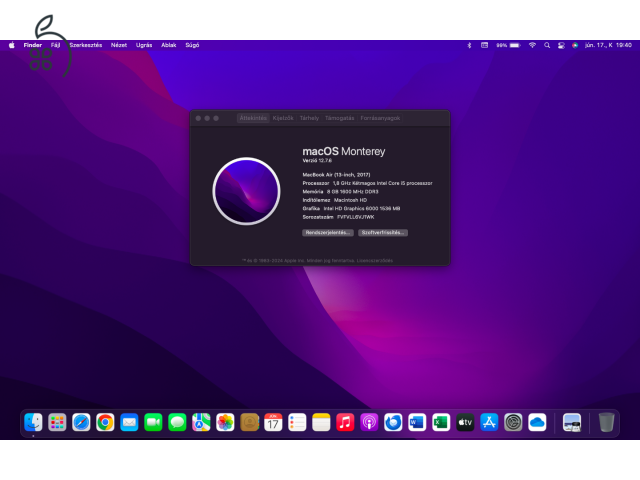Image resolution: width=640 pixels, height=480 pixels.
Task: Launch Microsoft Excel from the Dock
Action: click(x=441, y=422)
